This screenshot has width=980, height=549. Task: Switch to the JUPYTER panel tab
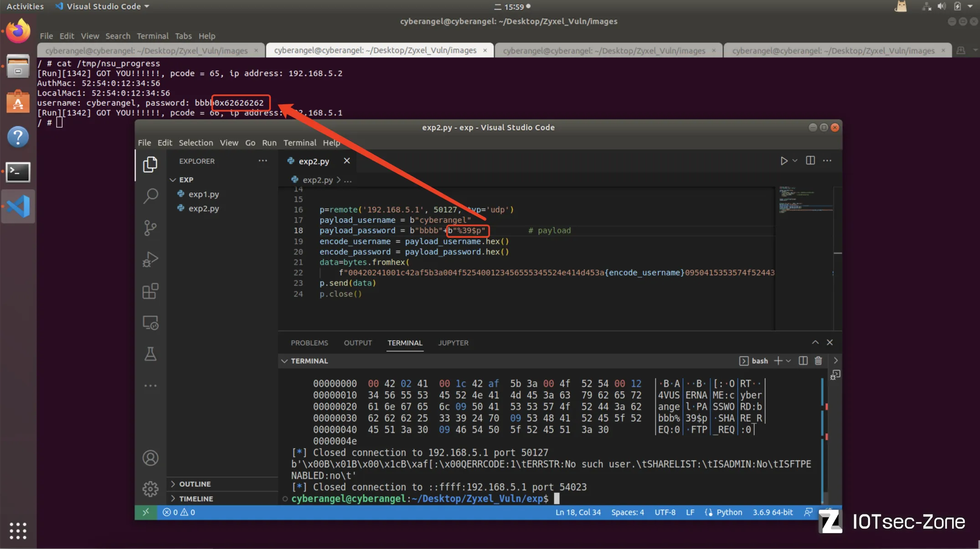click(x=453, y=343)
